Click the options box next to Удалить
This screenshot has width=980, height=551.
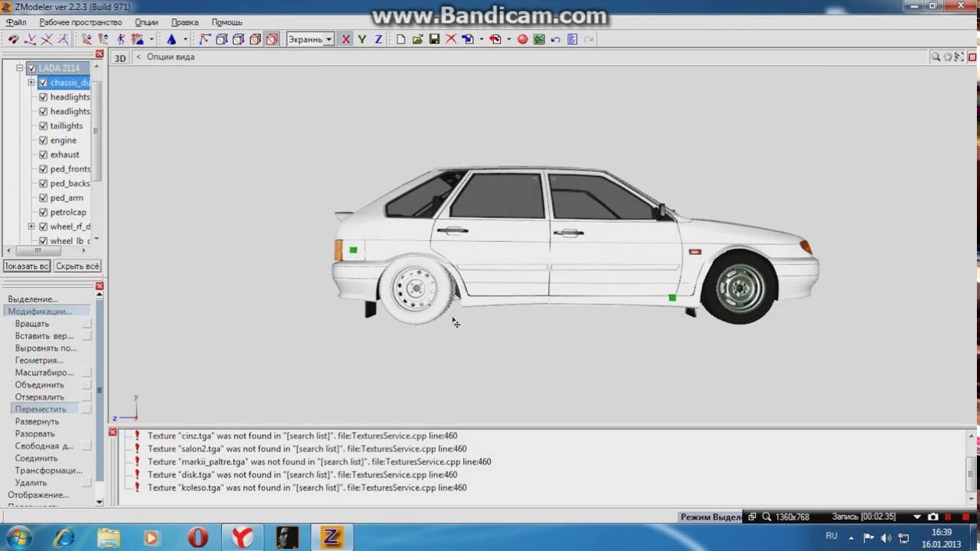point(87,483)
